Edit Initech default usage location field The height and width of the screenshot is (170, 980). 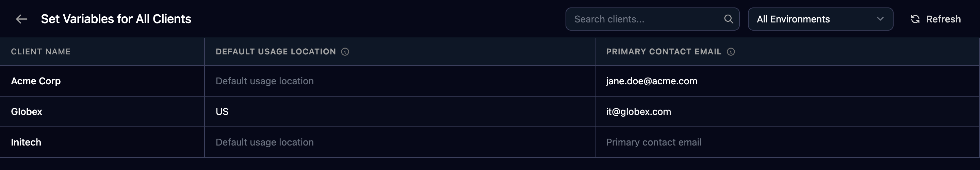399,142
